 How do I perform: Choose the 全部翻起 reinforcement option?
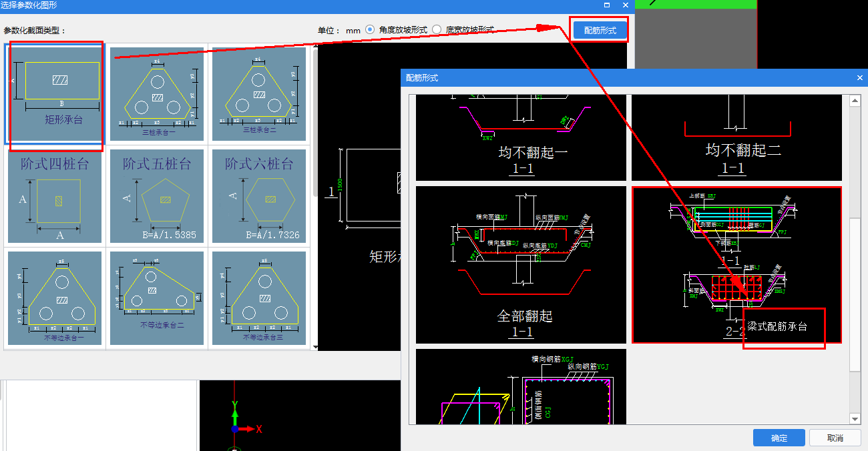(x=521, y=264)
